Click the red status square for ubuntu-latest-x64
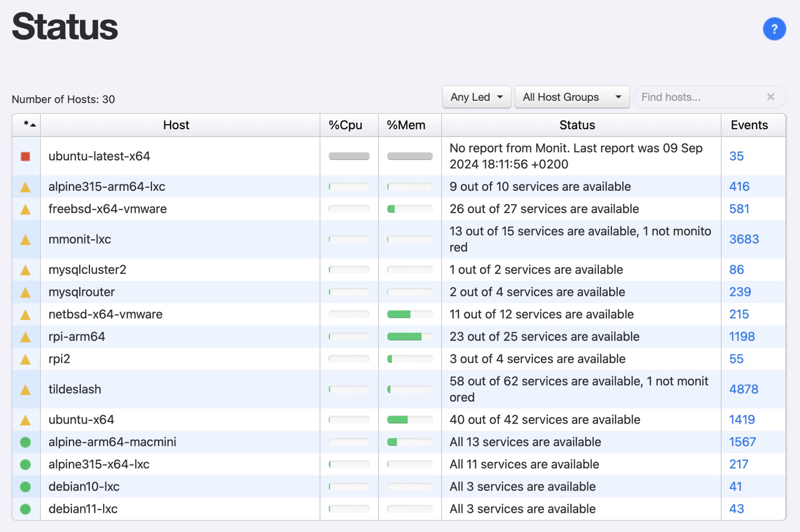800x532 pixels. pos(26,156)
